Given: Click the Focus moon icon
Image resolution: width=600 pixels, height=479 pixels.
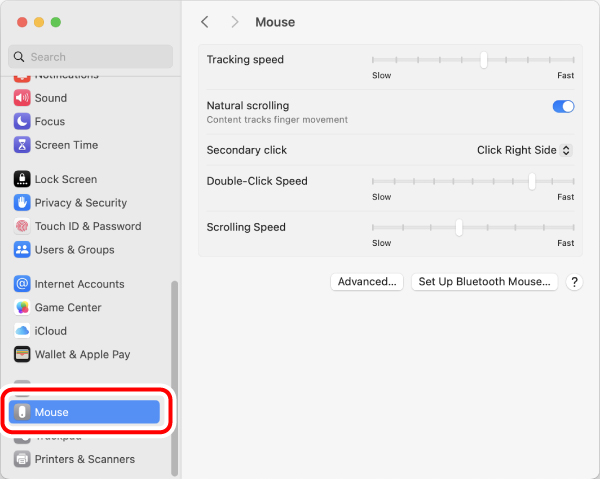Looking at the screenshot, I should [22, 121].
